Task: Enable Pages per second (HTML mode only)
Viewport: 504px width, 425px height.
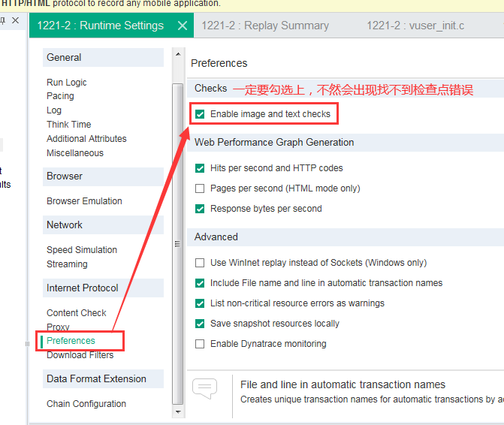Action: pyautogui.click(x=200, y=188)
